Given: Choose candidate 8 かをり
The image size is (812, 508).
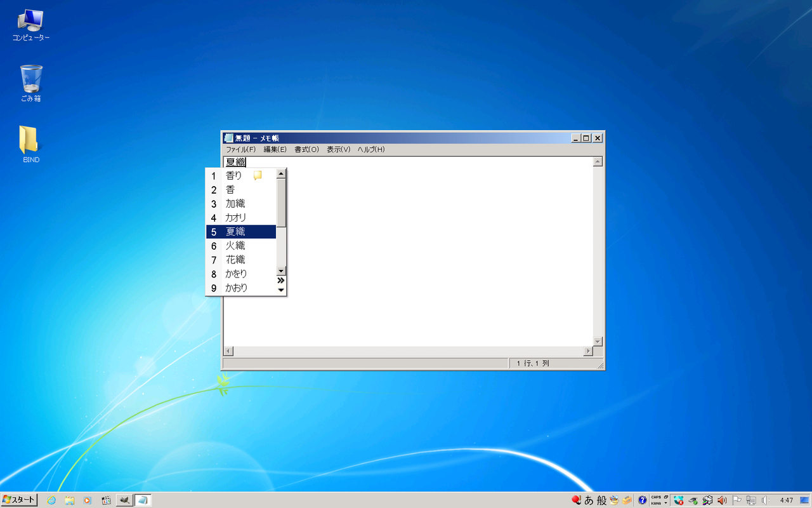Looking at the screenshot, I should (241, 274).
